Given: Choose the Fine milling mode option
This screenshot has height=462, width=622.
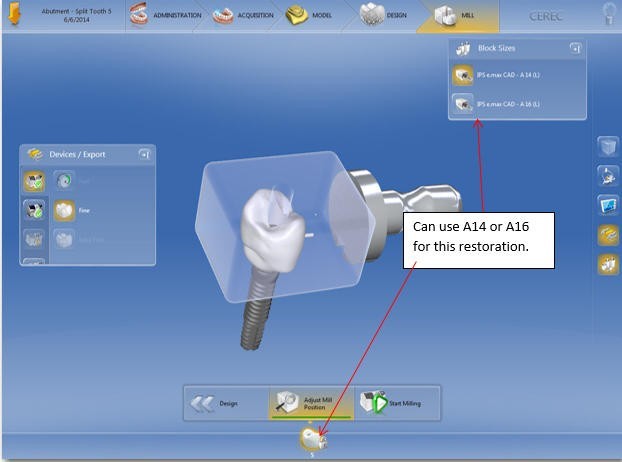Looking at the screenshot, I should pyautogui.click(x=73, y=210).
